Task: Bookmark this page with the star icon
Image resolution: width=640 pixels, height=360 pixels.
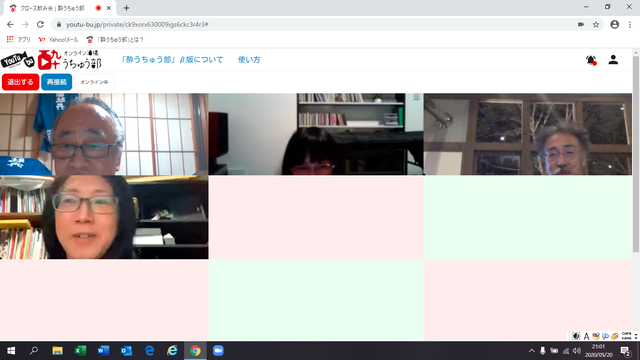Action: tap(596, 24)
